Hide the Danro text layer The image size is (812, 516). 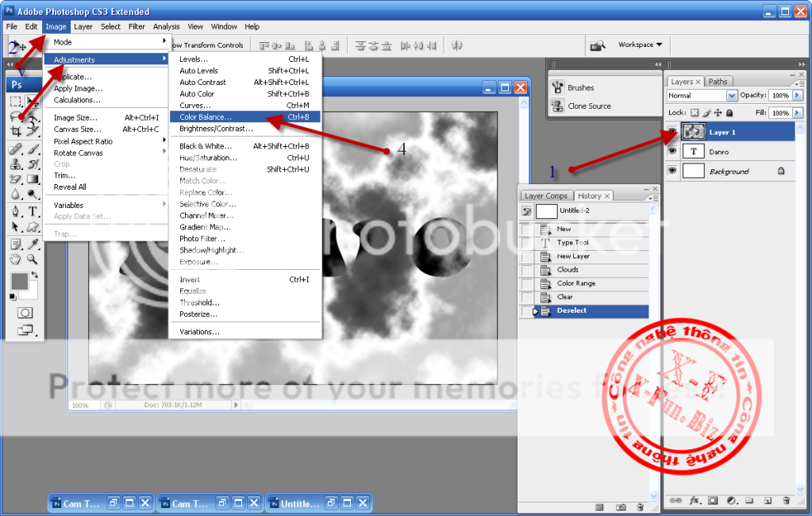[x=672, y=152]
